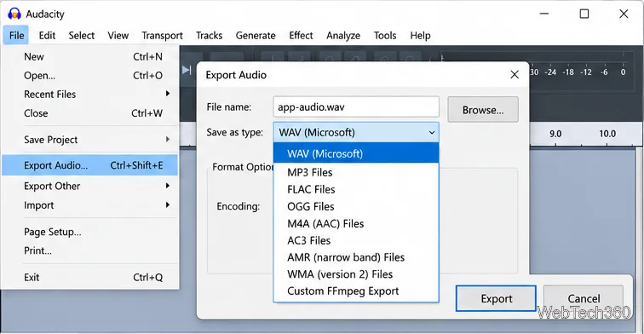Image resolution: width=644 pixels, height=334 pixels.
Task: Open the Tracks menu
Action: [209, 36]
